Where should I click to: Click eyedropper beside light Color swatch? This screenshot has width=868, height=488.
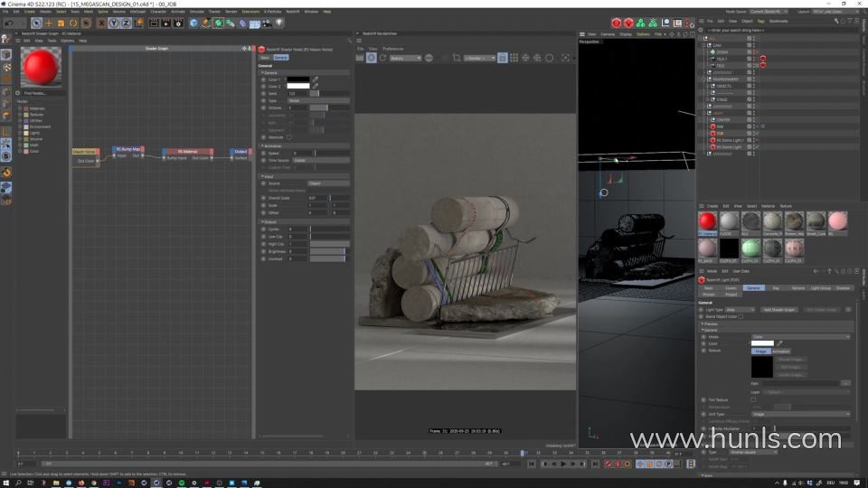coord(779,343)
